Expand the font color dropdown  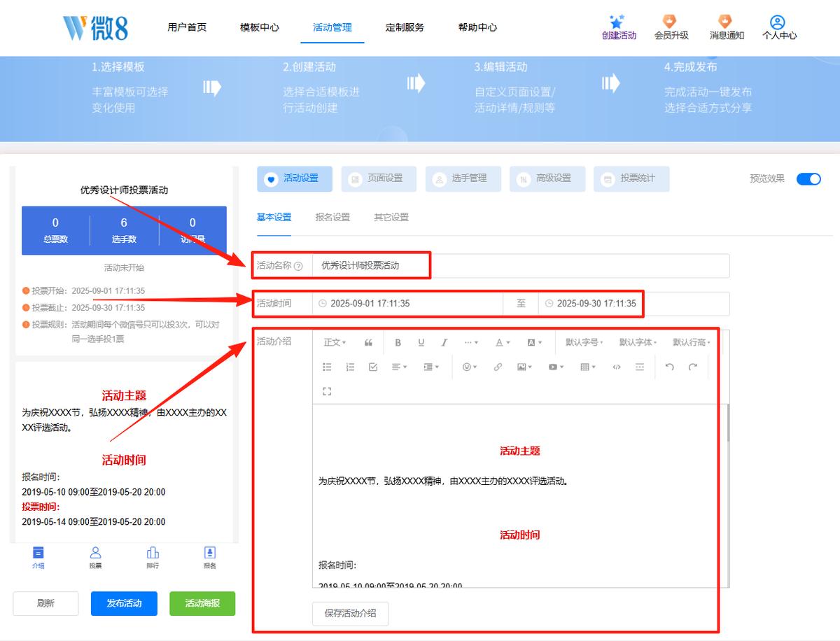503,342
